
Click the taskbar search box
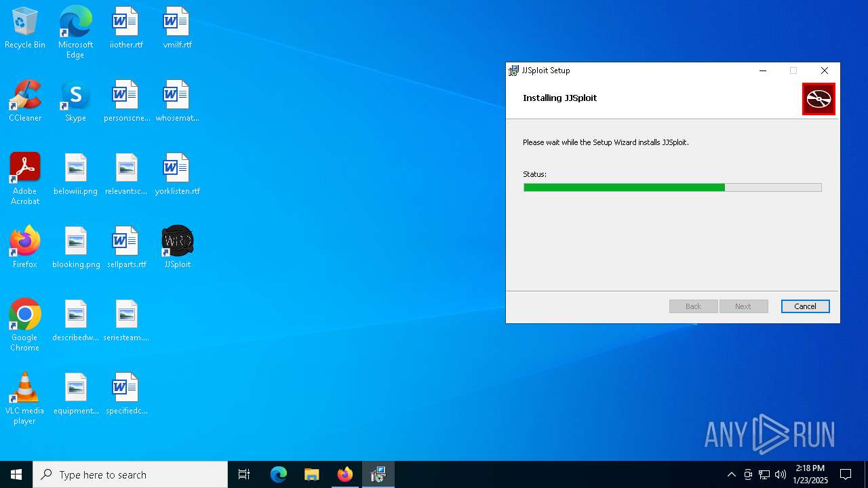coord(130,474)
